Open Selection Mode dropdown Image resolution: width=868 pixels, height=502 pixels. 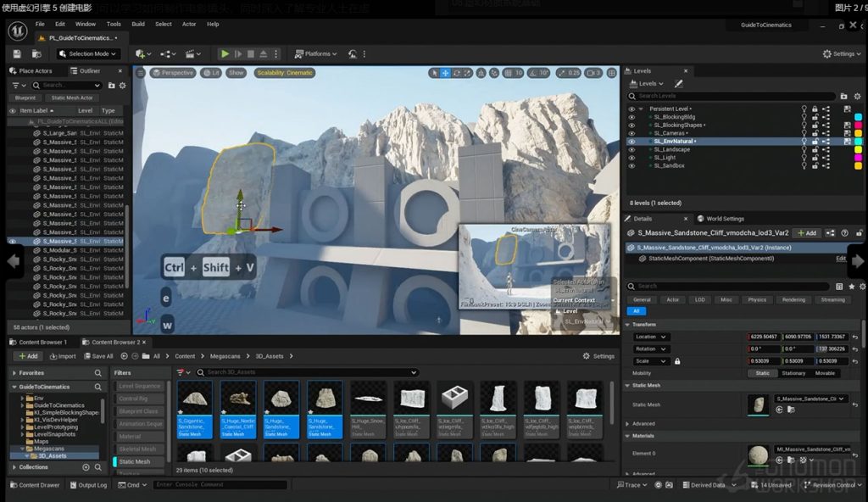pyautogui.click(x=88, y=53)
